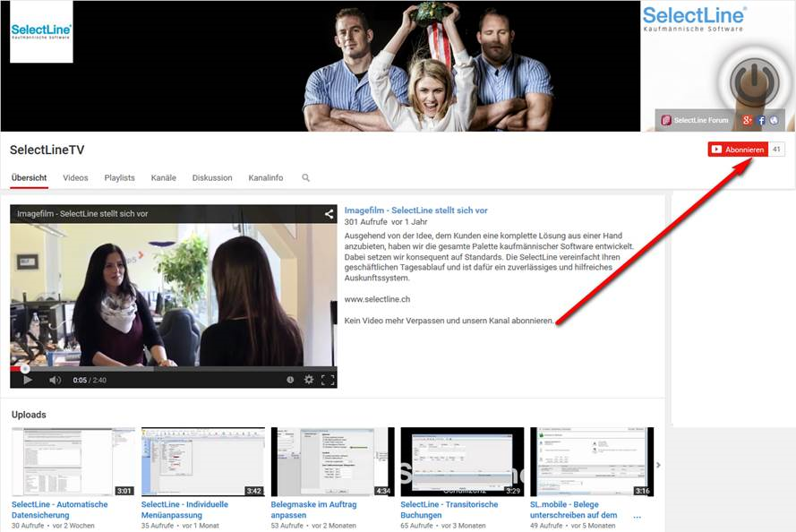Click the SL.mobile Belege thumbnail

pyautogui.click(x=592, y=462)
